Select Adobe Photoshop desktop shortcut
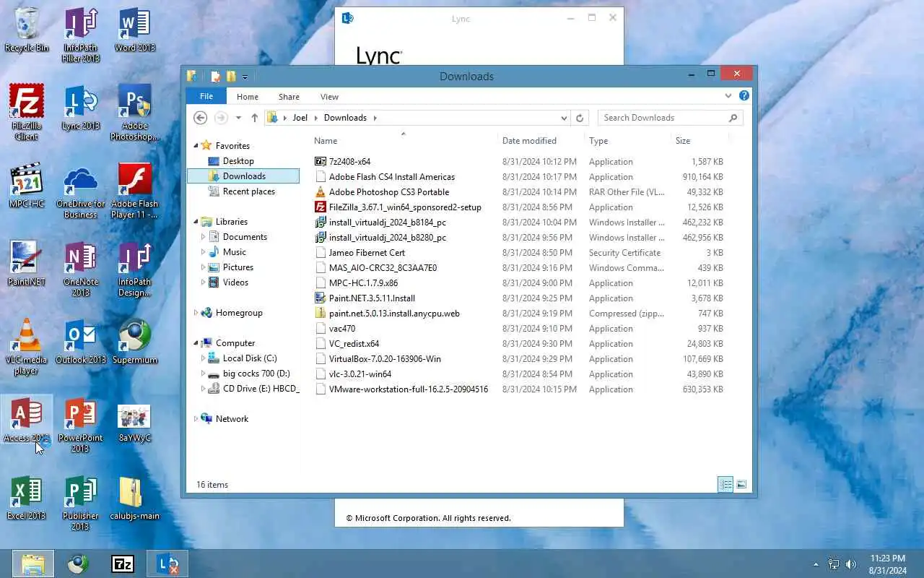The width and height of the screenshot is (924, 578). pos(134,112)
